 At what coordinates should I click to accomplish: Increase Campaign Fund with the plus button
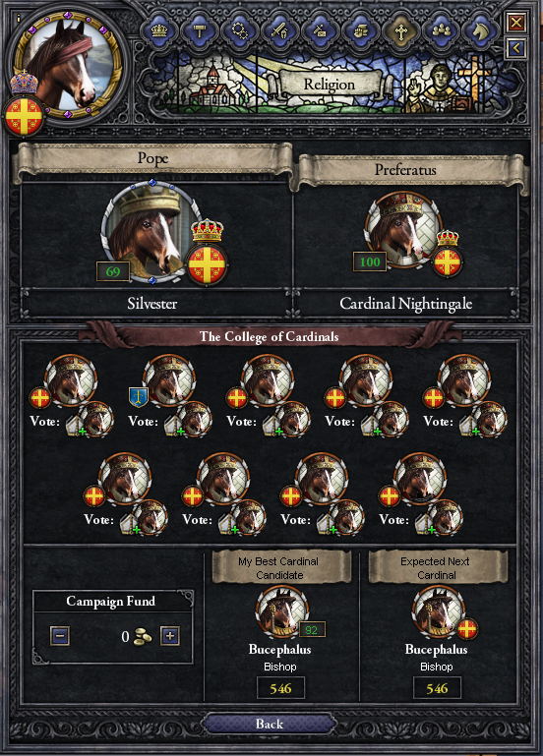[x=170, y=635]
